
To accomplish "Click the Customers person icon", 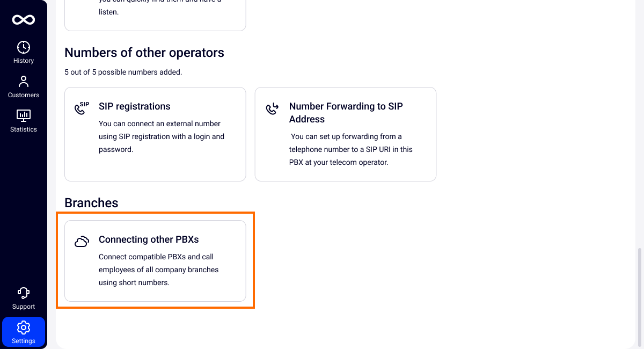I will click(24, 82).
